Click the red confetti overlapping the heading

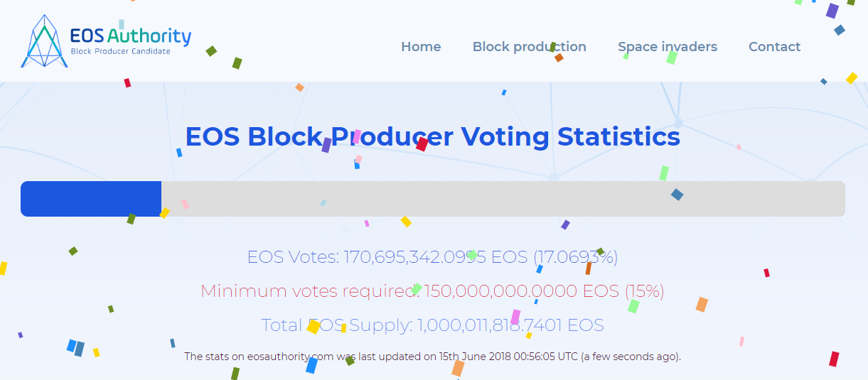tap(422, 144)
